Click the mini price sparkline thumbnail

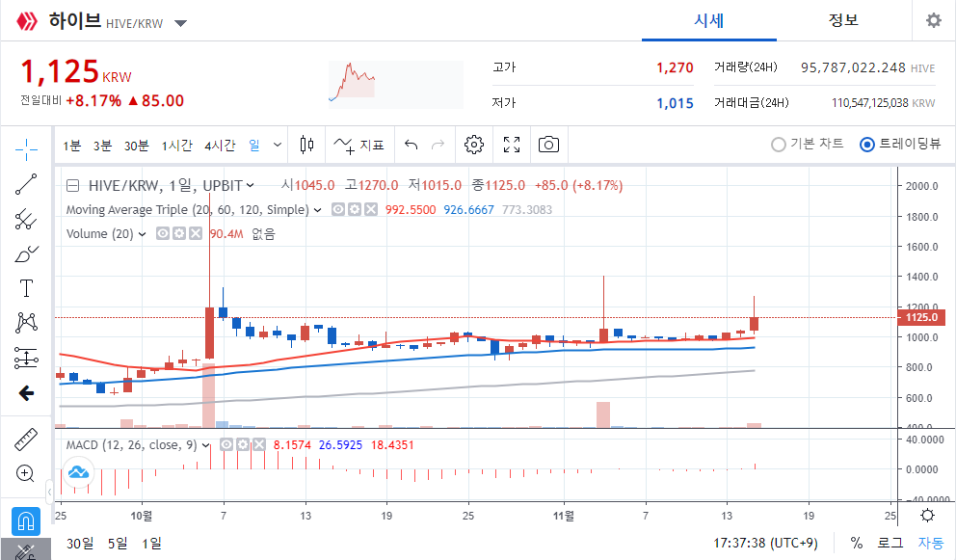396,84
